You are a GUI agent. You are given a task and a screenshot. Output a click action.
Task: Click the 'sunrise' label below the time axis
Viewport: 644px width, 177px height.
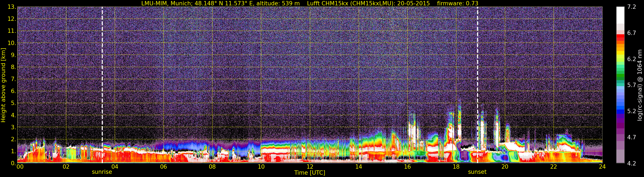point(102,172)
